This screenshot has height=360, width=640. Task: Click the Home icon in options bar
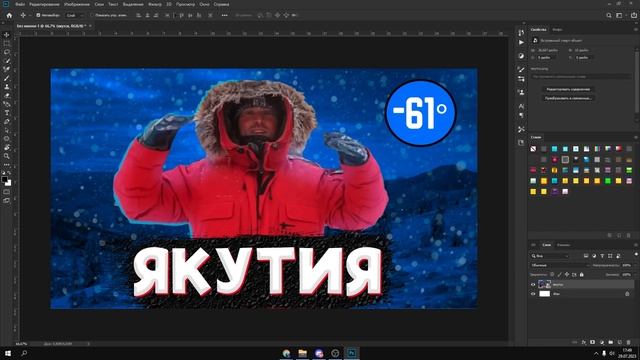[x=9, y=15]
